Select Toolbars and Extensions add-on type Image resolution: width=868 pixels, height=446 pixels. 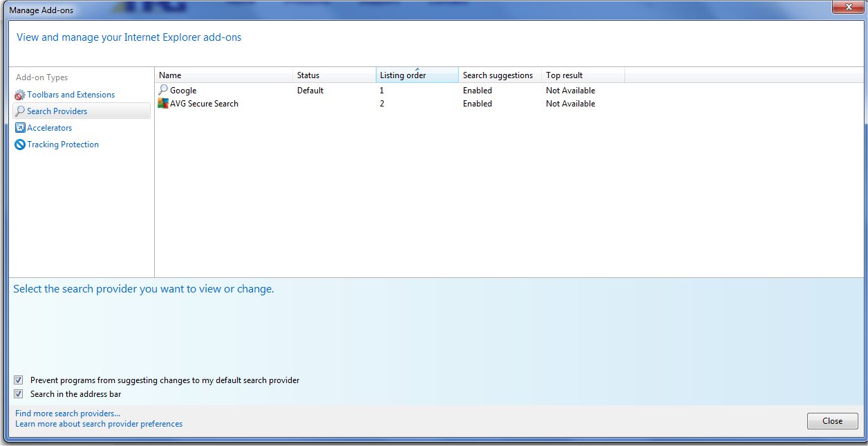click(70, 95)
